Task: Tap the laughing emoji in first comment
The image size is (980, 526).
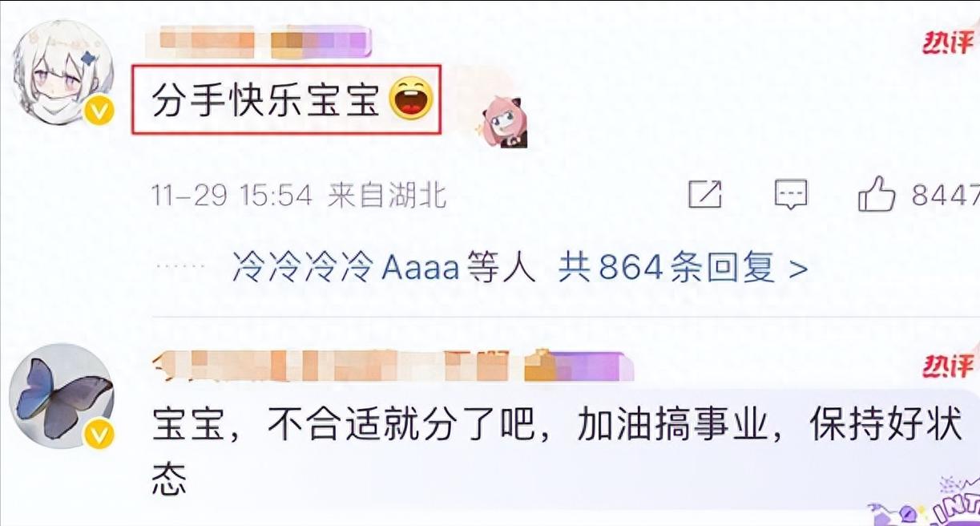Action: pos(410,100)
